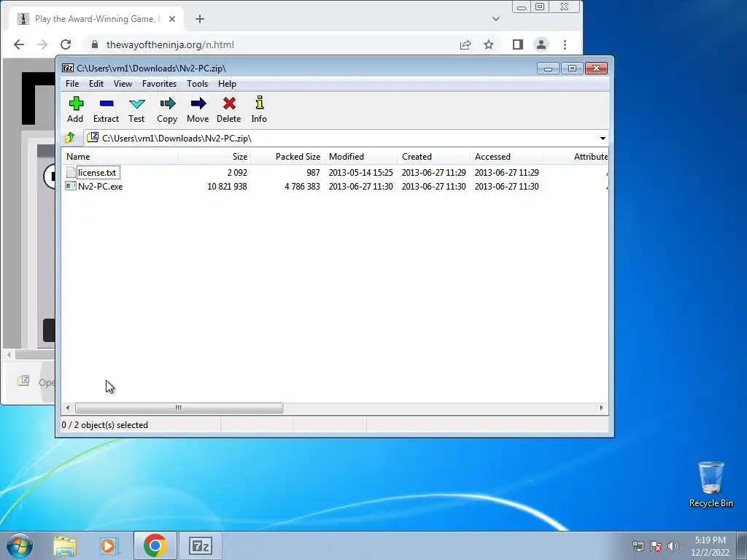This screenshot has width=747, height=560.
Task: Sort by the Accessed column header
Action: [506, 157]
